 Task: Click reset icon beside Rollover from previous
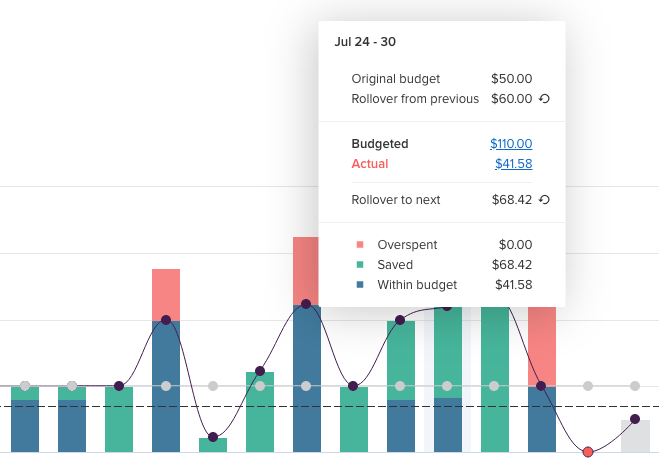pos(544,99)
